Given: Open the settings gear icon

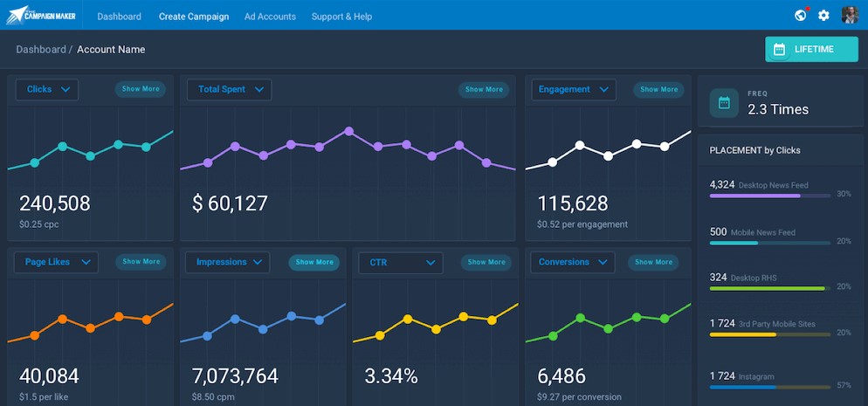Looking at the screenshot, I should tap(823, 16).
